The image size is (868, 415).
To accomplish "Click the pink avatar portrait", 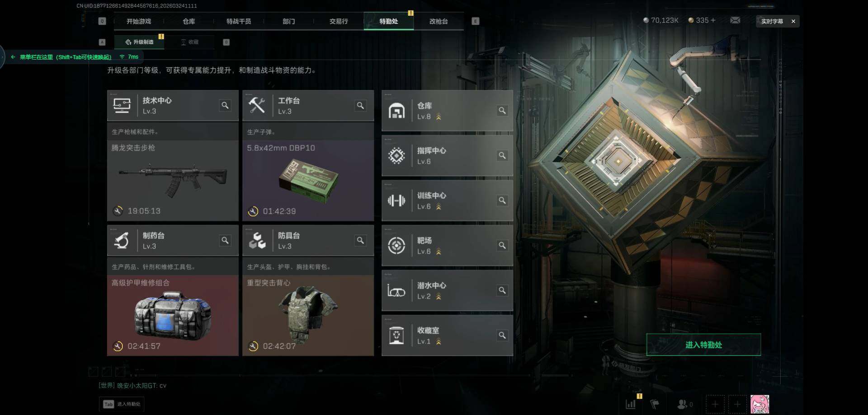I will [759, 404].
